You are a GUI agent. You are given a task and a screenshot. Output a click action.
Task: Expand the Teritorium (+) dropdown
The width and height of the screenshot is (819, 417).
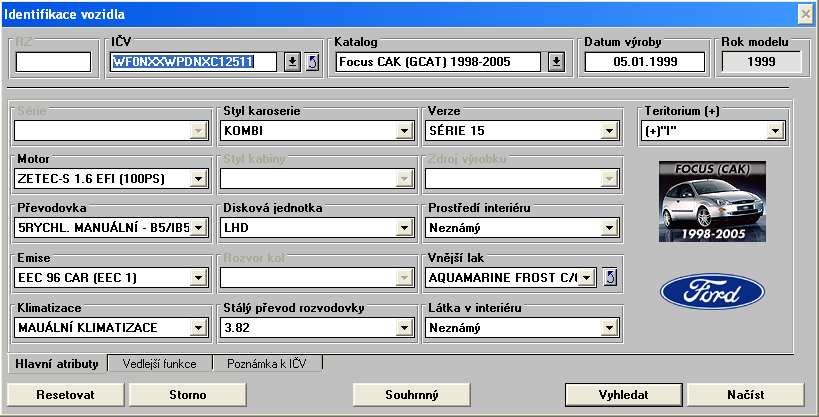coord(774,130)
